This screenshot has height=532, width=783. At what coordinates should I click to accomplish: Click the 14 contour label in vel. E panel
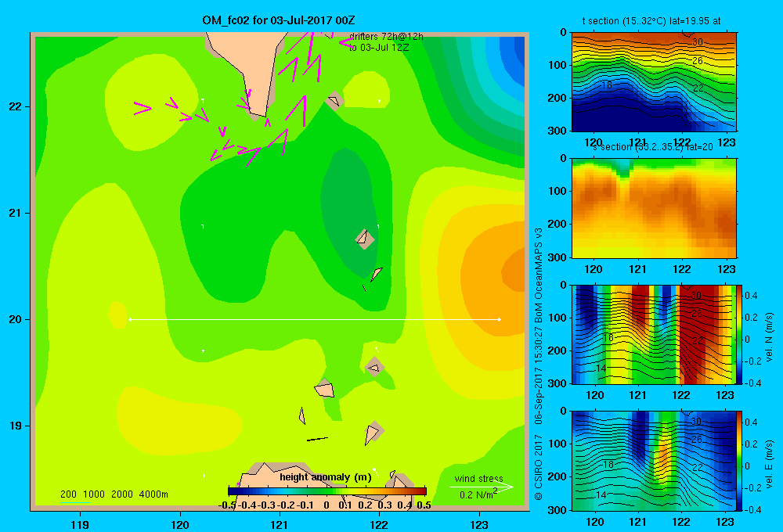coord(601,495)
